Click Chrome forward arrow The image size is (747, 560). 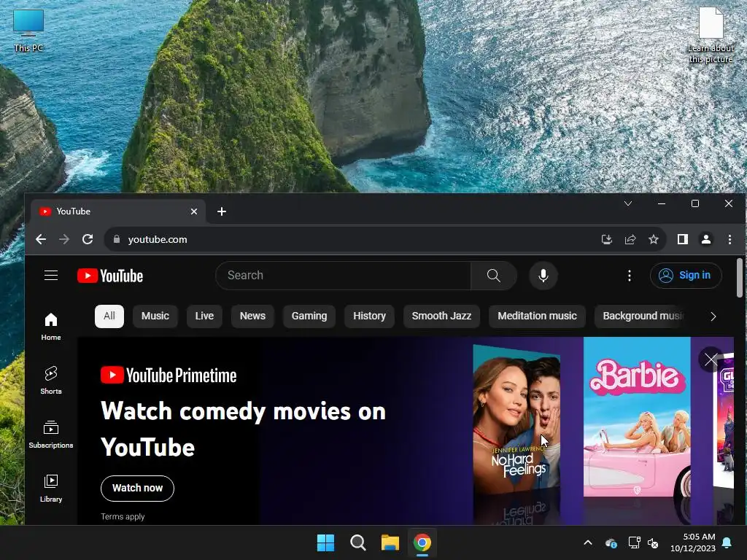tap(64, 239)
